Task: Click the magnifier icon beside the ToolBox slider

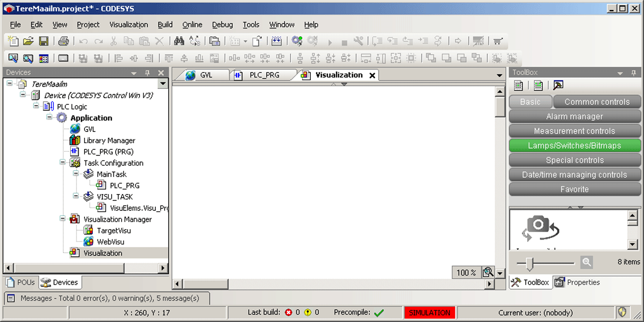Action: click(x=587, y=262)
